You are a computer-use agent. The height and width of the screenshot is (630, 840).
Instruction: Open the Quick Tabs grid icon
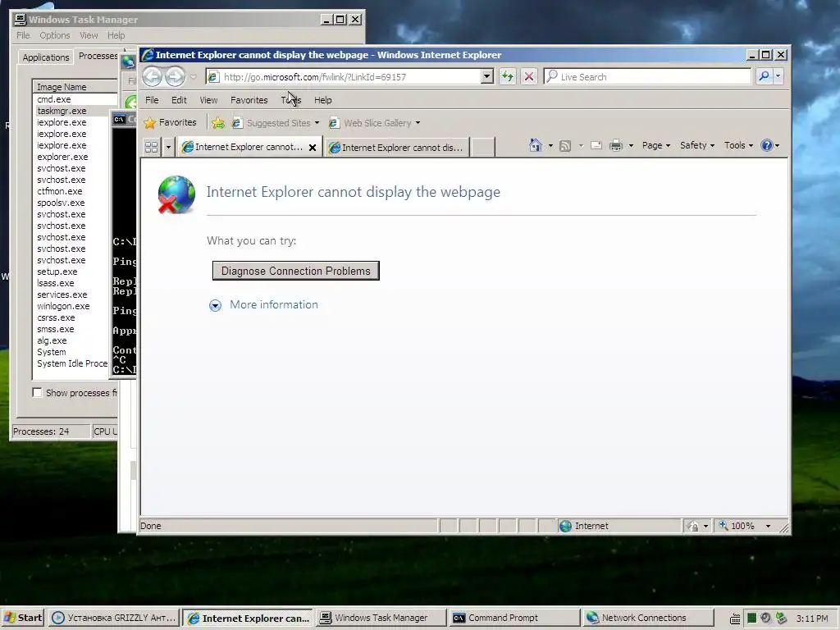click(x=152, y=146)
